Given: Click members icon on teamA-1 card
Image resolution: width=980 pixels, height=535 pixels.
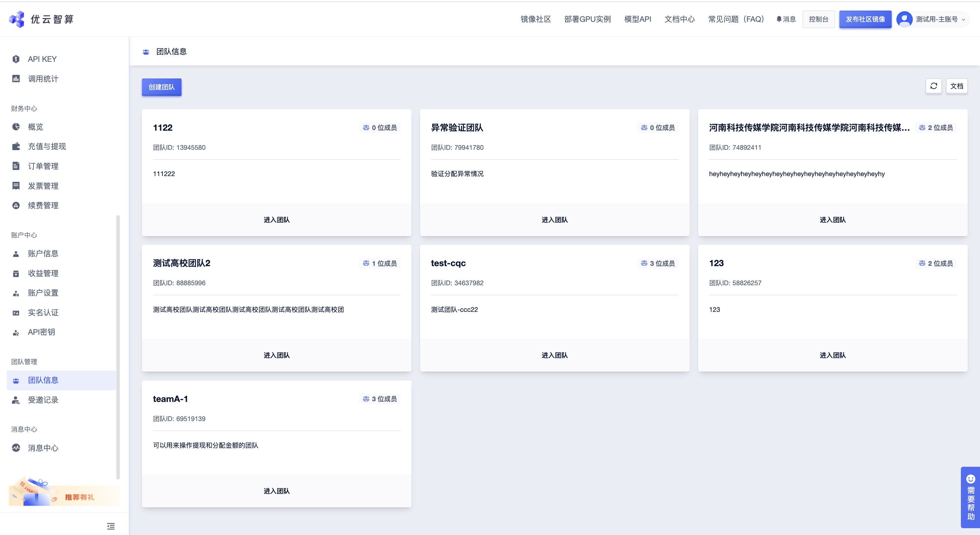Looking at the screenshot, I should coord(366,399).
